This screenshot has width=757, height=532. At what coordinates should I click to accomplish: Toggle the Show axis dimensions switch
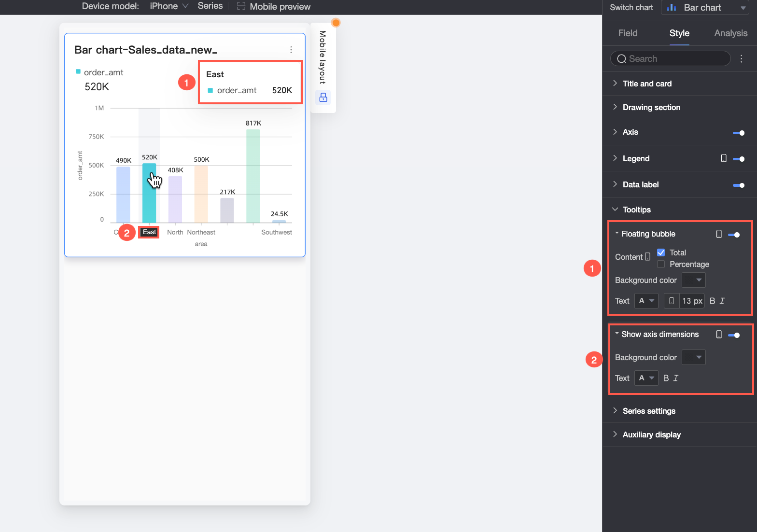pyautogui.click(x=734, y=335)
